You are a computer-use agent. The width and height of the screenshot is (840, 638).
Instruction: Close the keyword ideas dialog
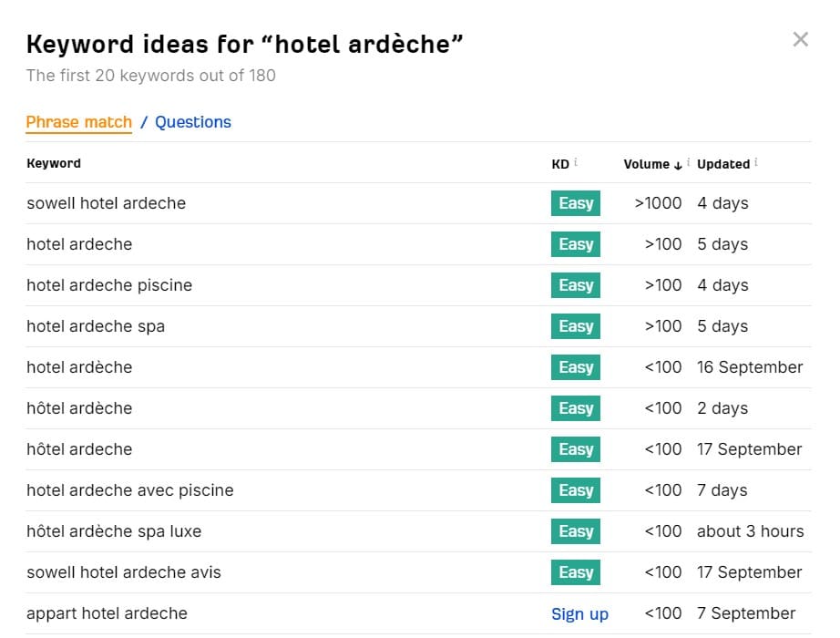coord(800,39)
